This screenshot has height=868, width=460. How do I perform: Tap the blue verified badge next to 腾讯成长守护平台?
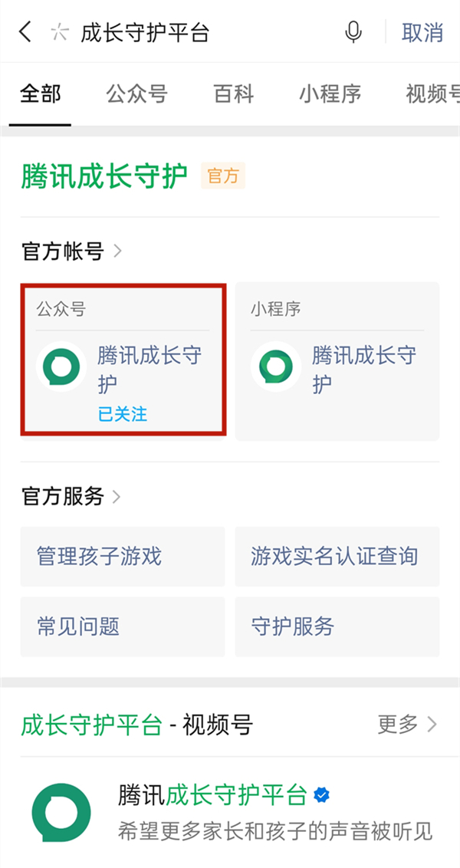[324, 797]
